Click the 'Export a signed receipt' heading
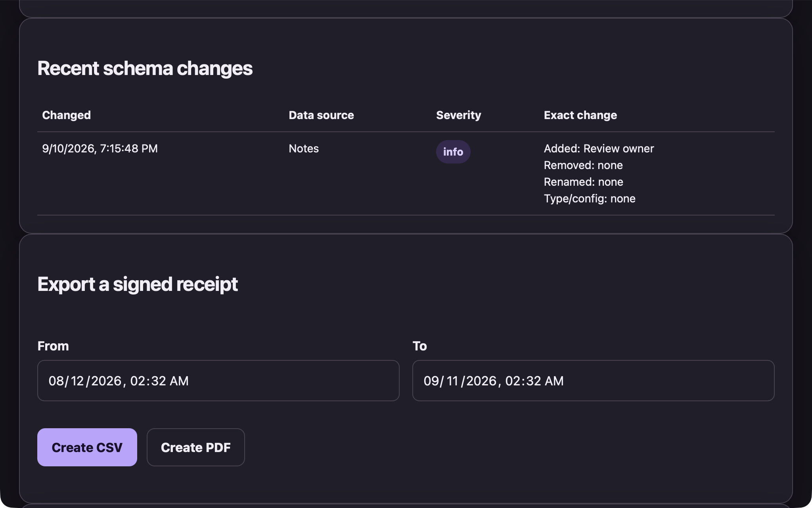Image resolution: width=812 pixels, height=508 pixels. tap(138, 284)
